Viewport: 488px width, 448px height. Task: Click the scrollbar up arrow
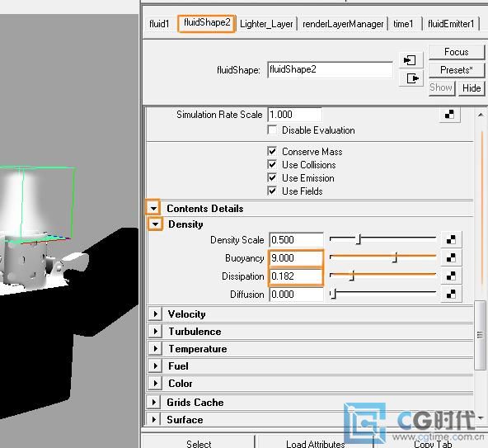click(481, 115)
